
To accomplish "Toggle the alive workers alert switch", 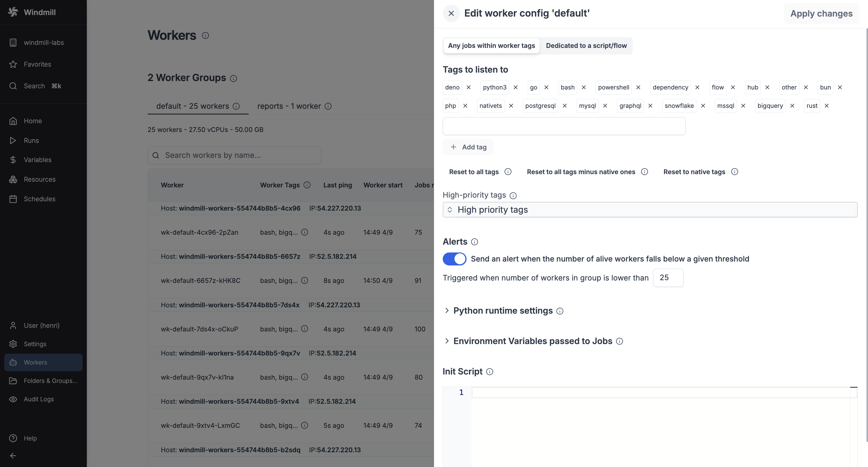I will pyautogui.click(x=454, y=259).
